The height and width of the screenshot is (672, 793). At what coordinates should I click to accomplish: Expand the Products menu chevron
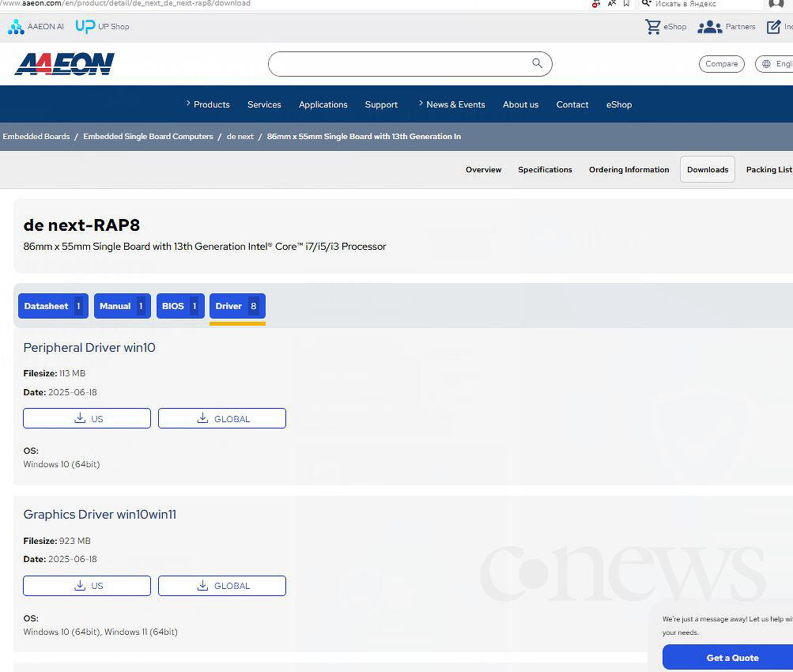(x=188, y=104)
